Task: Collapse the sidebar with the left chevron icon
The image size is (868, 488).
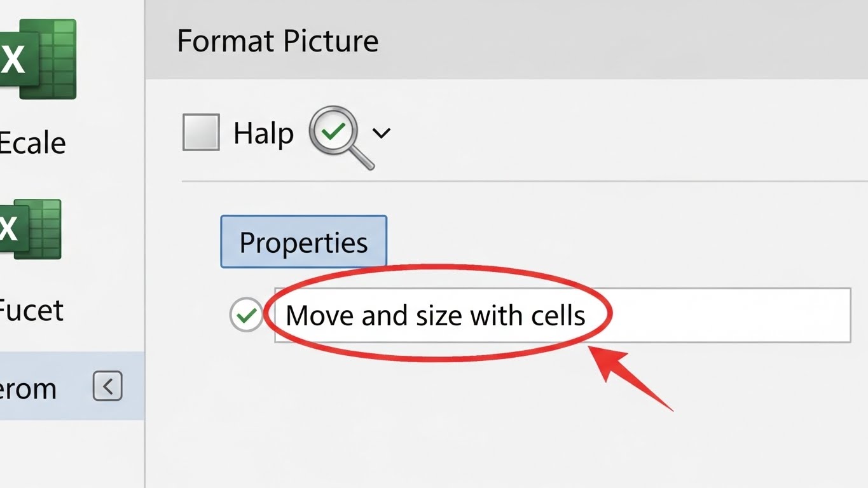Action: point(107,386)
